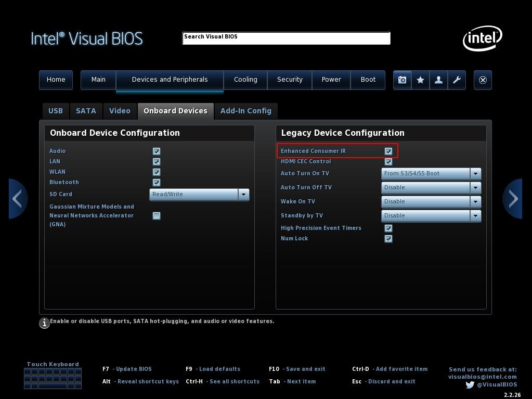Switch to the Video tab
Image resolution: width=532 pixels, height=399 pixels.
pos(120,111)
